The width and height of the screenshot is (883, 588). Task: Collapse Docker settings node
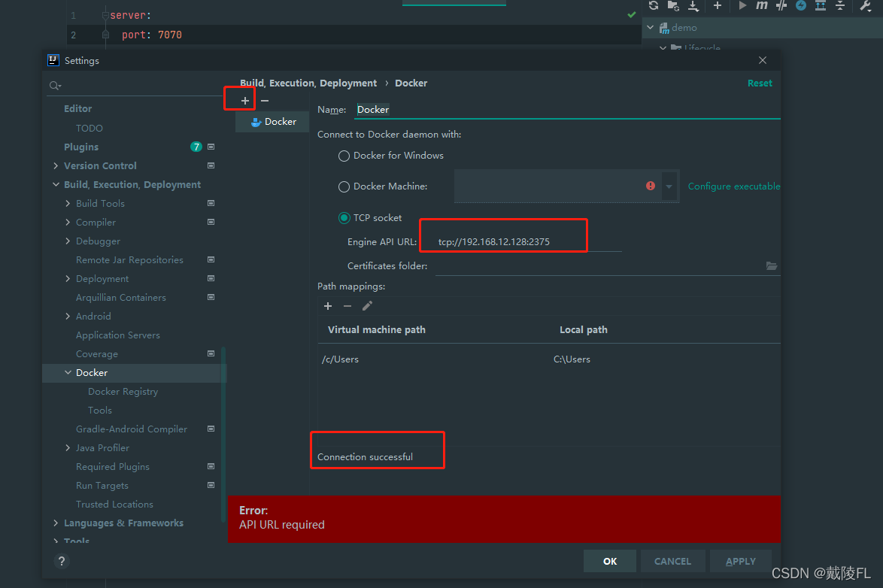(x=68, y=373)
